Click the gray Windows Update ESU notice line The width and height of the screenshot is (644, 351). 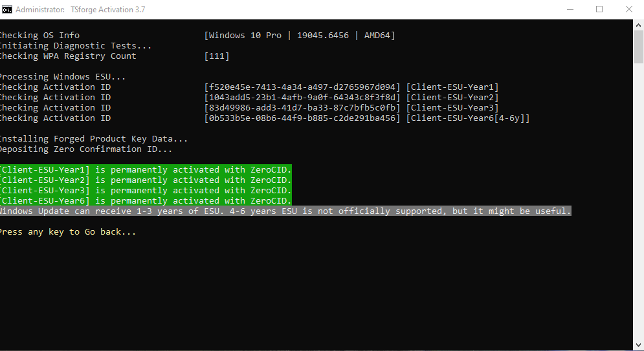point(285,211)
